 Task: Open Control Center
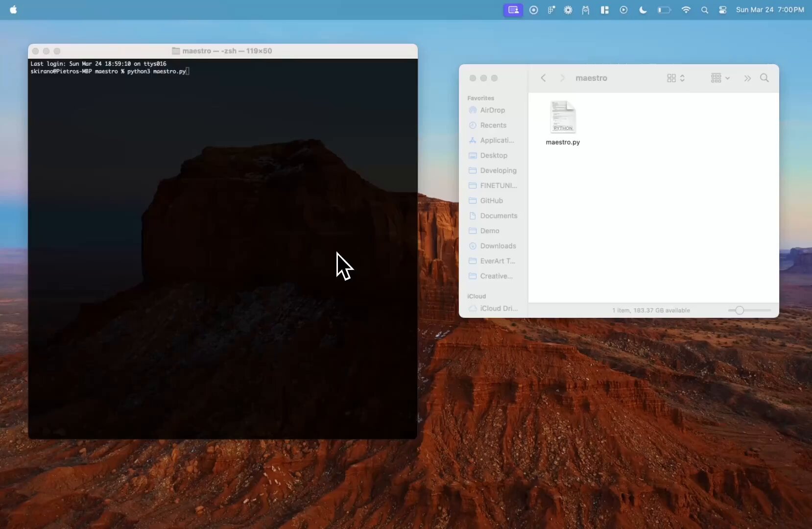(723, 10)
